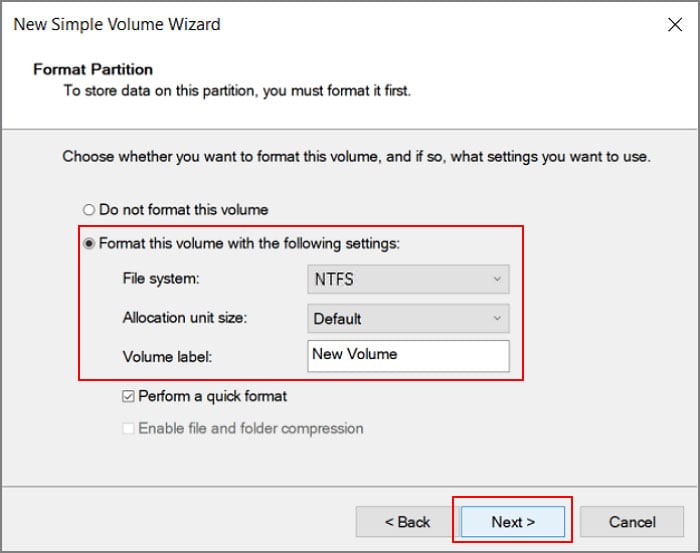Click the 'New Simple Volume Wizard' title
This screenshot has height=553, width=700.
pos(117,25)
